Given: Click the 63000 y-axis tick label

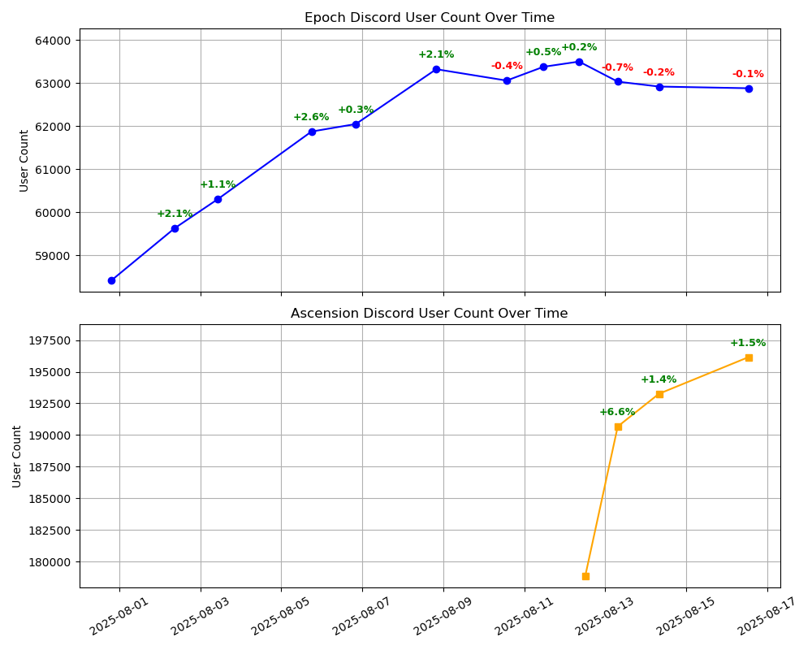Looking at the screenshot, I should (54, 84).
